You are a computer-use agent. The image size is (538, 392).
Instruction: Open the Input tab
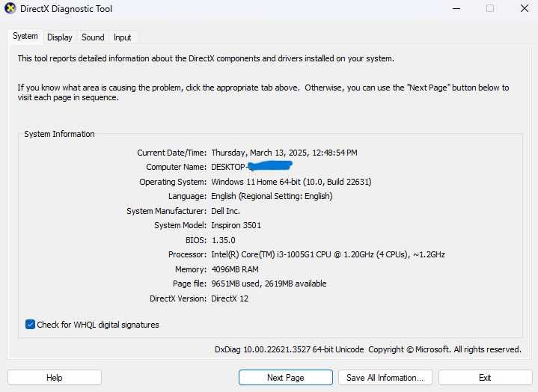tap(123, 37)
